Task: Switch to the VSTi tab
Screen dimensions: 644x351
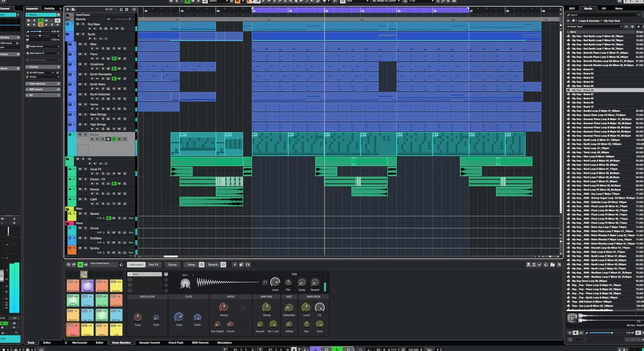Action: coord(572,8)
